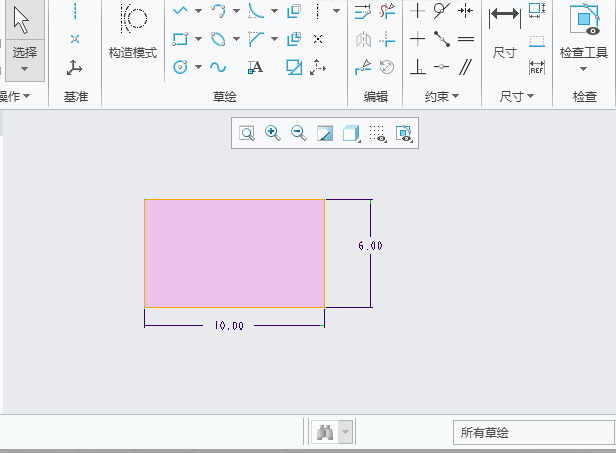Click the 尺寸 dimension button
The height and width of the screenshot is (453, 616).
pos(505,33)
